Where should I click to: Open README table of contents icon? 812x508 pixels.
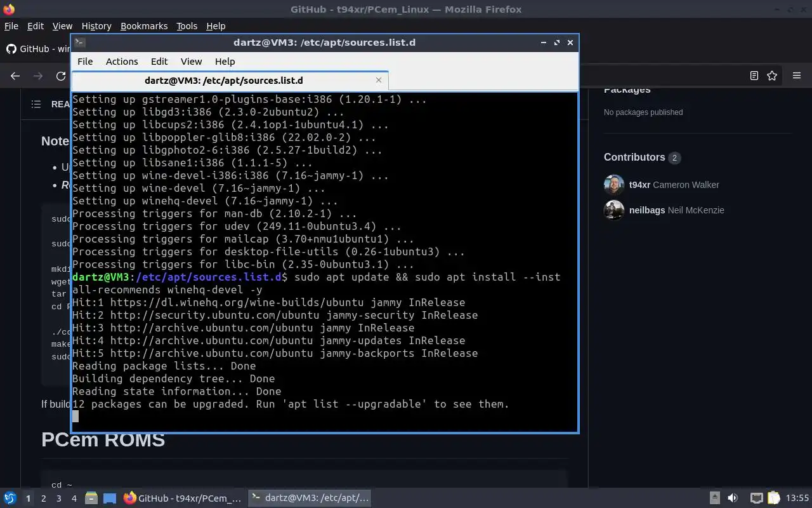(x=36, y=104)
